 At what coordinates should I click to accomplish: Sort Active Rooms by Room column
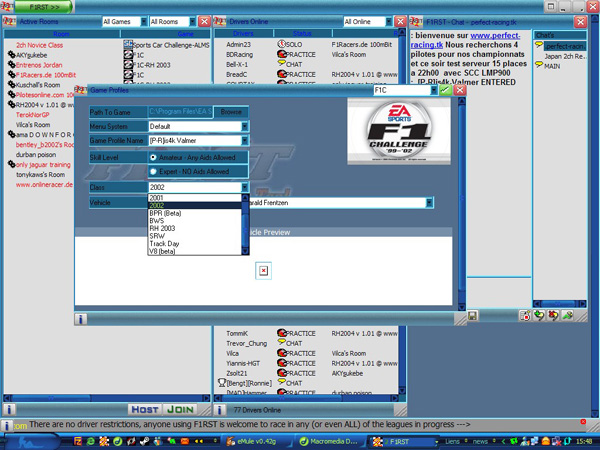61,34
